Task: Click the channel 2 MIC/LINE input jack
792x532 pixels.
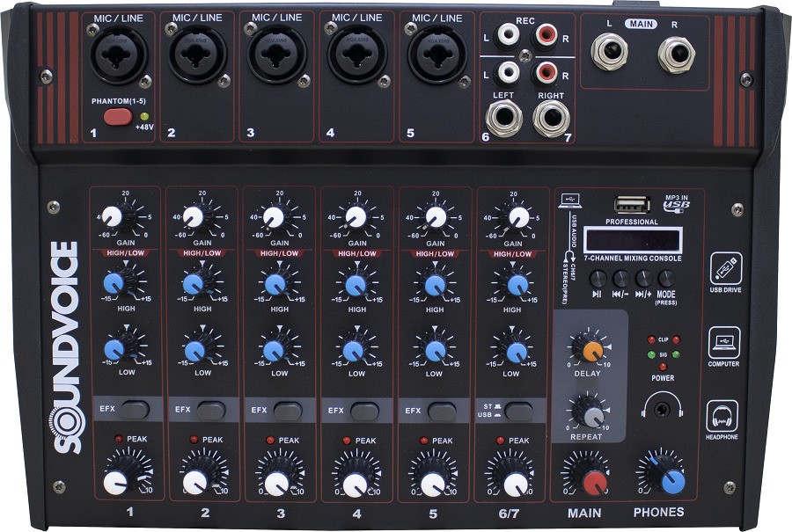Action: (197, 53)
